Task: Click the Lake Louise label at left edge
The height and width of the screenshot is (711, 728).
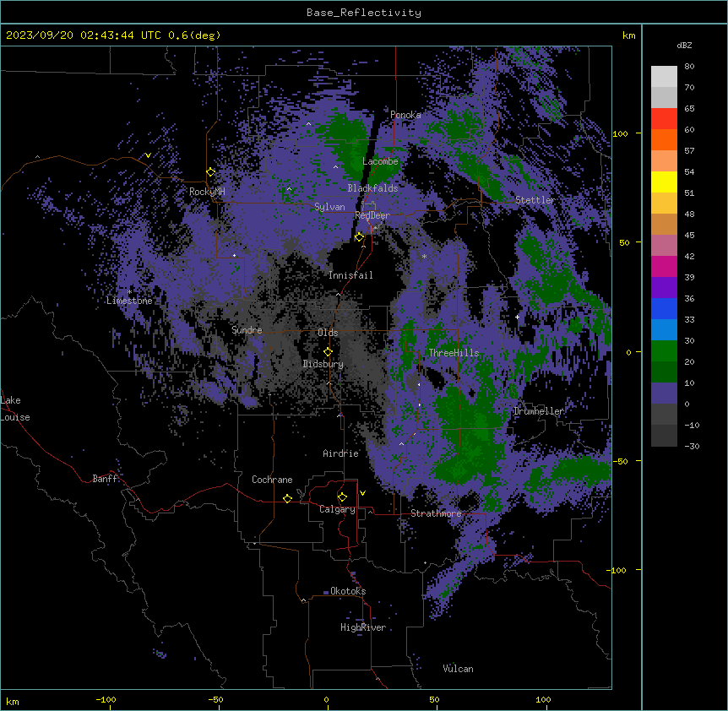Action: tap(14, 409)
